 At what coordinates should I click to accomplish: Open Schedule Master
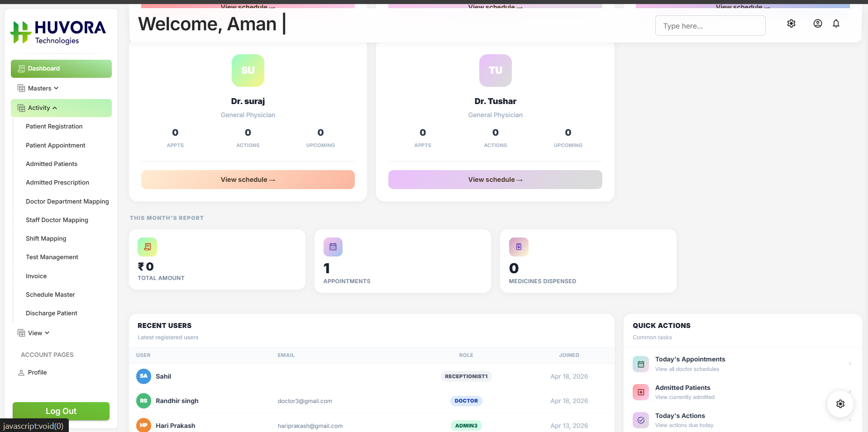pyautogui.click(x=50, y=294)
